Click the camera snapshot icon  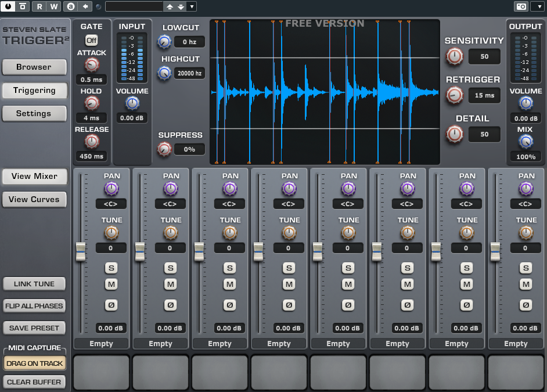click(521, 6)
